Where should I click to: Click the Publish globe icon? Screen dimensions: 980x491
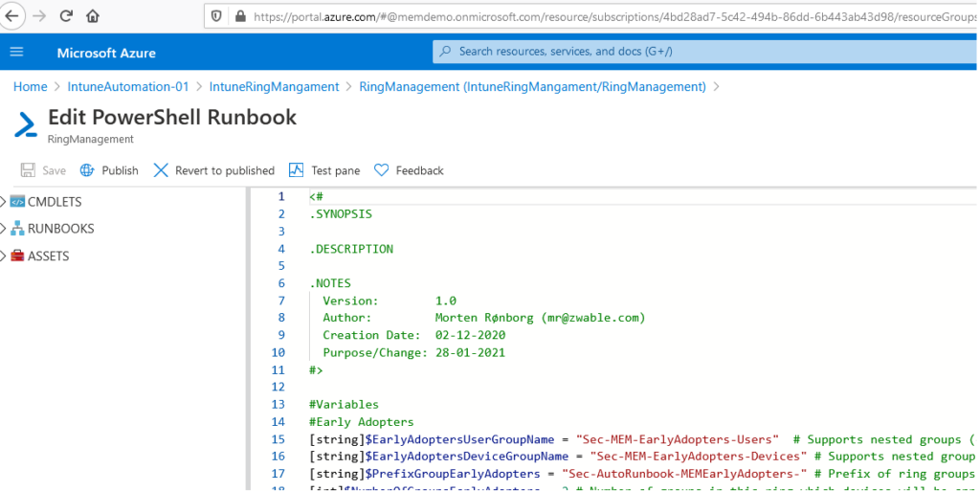click(x=87, y=170)
